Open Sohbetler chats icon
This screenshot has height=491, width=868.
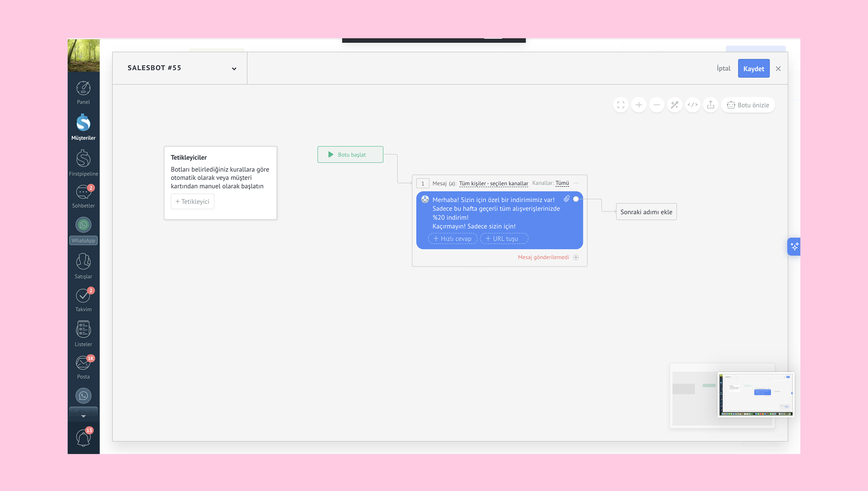(x=83, y=196)
